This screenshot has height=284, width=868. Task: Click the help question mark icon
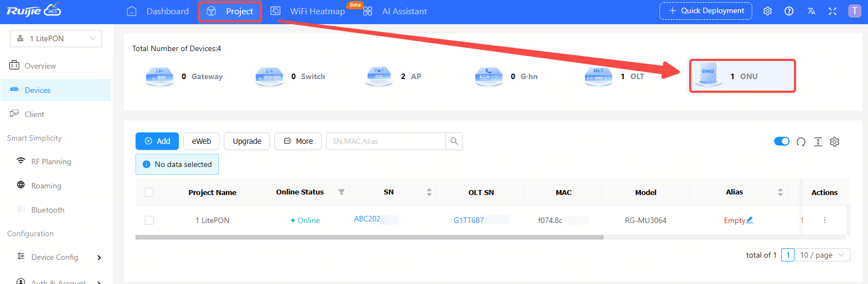click(x=789, y=11)
